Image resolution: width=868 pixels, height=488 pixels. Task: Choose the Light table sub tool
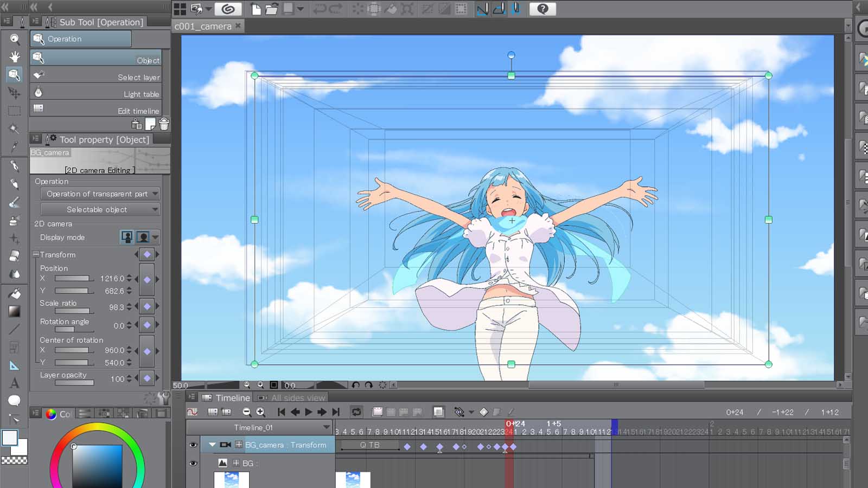pos(96,92)
